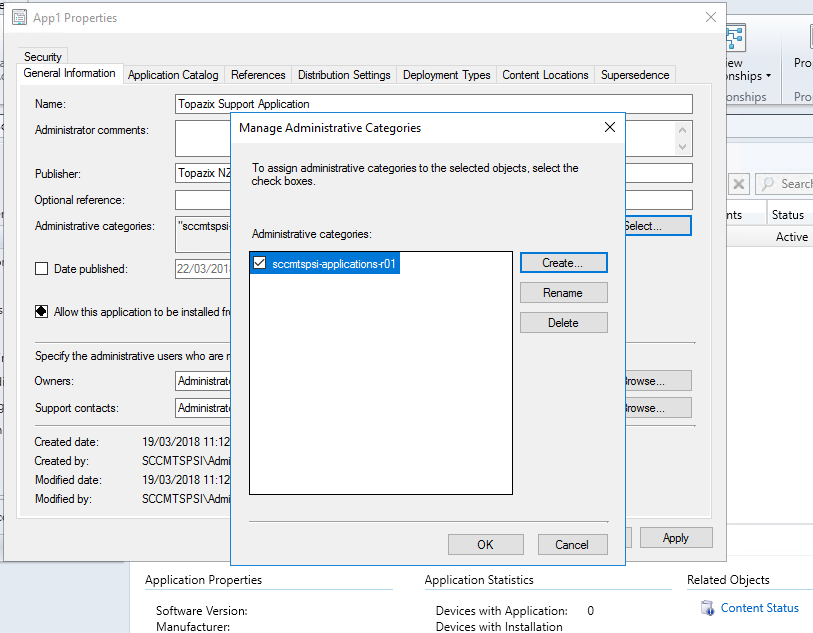Toggle Allow this application to be installed
The image size is (813, 633).
(x=42, y=312)
